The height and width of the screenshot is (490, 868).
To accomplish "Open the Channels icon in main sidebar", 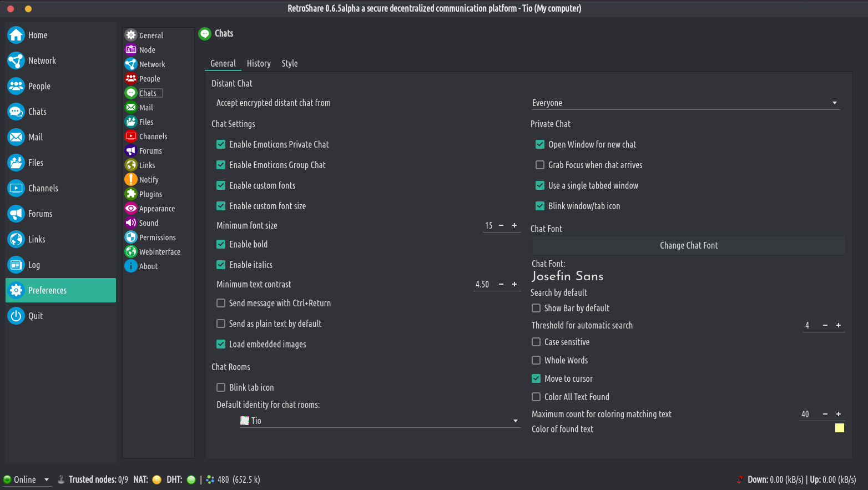I will (16, 188).
